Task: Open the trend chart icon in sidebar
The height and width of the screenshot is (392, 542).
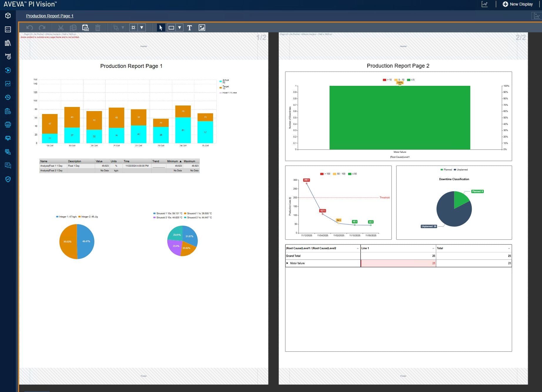Action: click(x=8, y=84)
